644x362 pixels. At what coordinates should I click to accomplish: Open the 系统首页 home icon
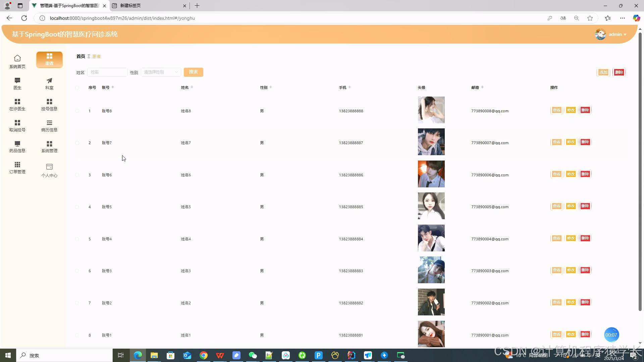click(x=17, y=58)
